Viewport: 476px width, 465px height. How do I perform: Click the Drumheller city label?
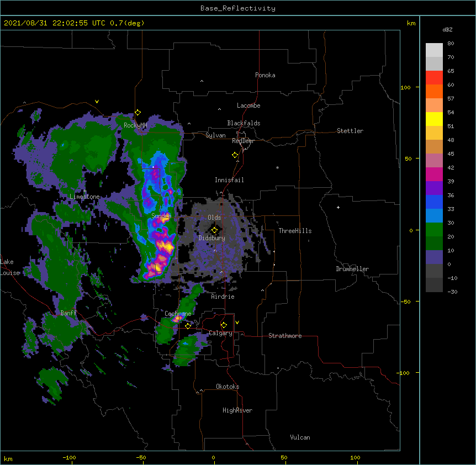[352, 269]
